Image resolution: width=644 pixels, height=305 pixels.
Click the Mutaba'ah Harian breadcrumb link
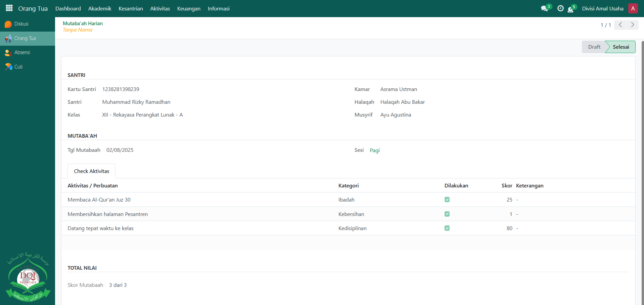(x=83, y=24)
